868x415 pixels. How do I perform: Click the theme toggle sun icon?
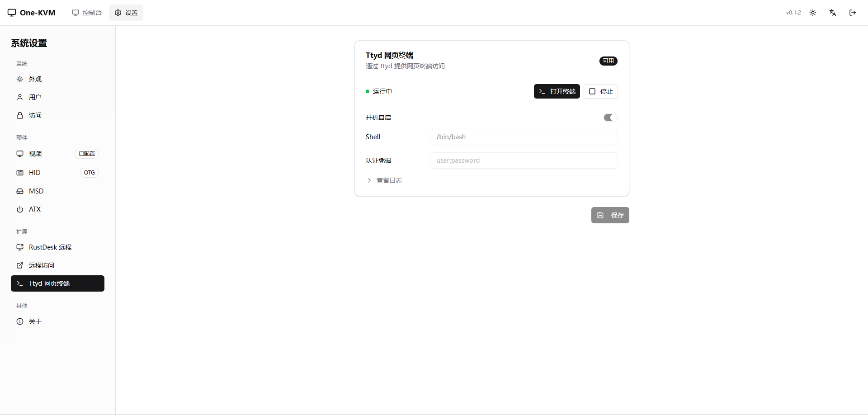813,13
